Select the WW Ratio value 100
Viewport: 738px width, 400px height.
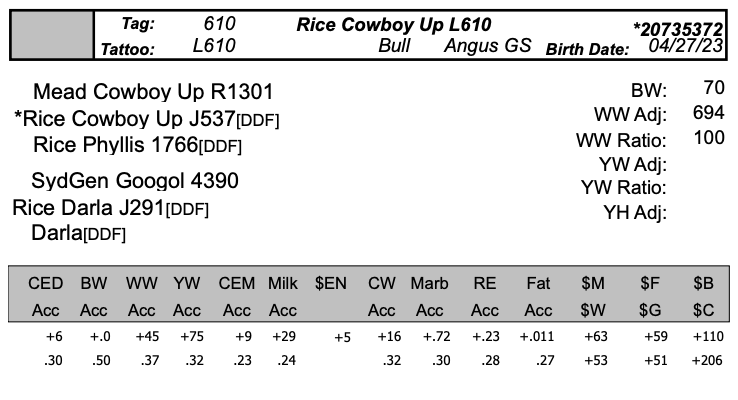coord(708,138)
